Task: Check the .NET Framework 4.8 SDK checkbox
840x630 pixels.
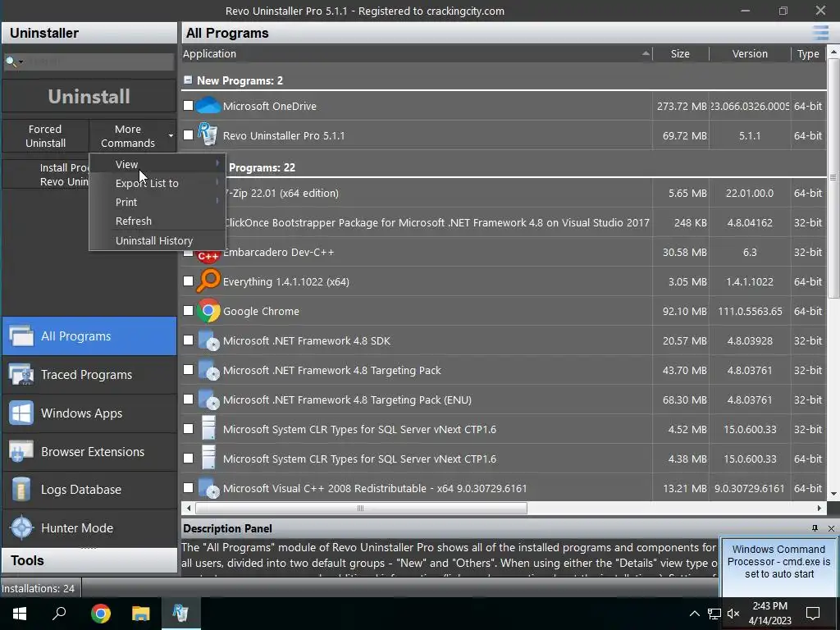Action: 188,340
